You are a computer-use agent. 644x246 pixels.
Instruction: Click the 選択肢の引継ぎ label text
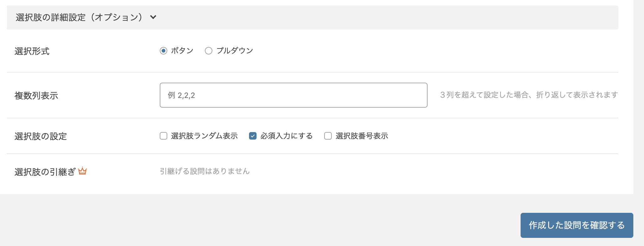(x=45, y=172)
